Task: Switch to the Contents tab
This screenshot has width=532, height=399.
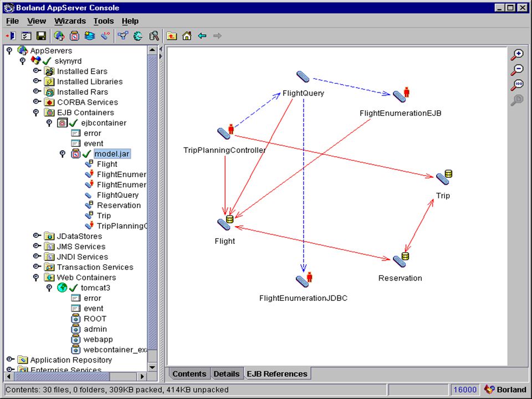Action: (189, 374)
